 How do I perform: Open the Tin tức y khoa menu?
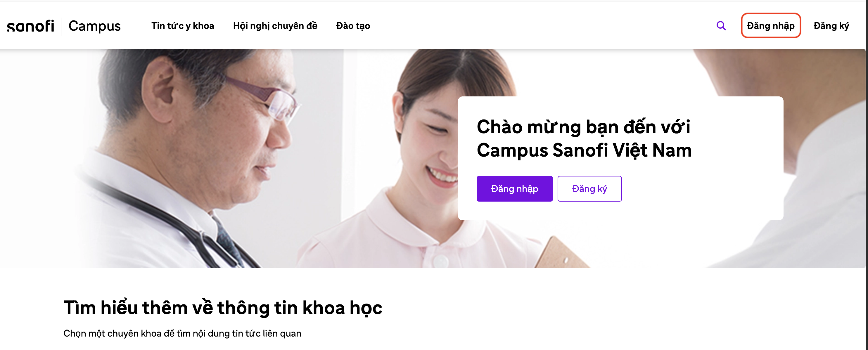(183, 26)
